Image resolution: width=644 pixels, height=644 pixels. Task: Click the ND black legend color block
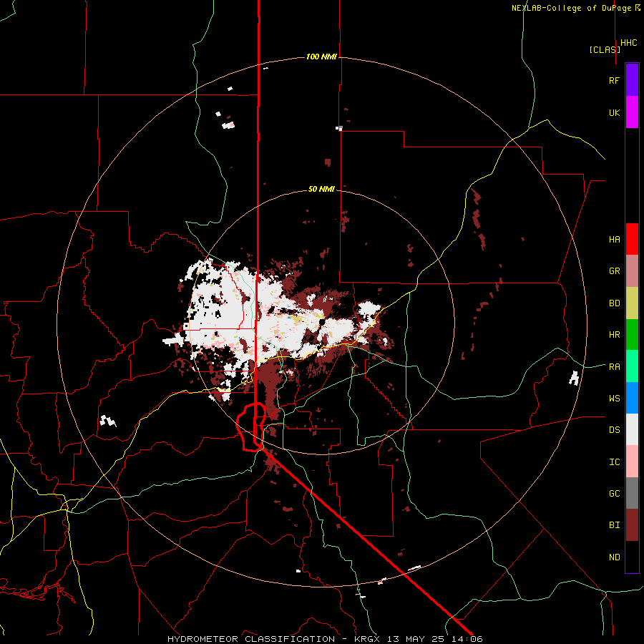[x=632, y=557]
